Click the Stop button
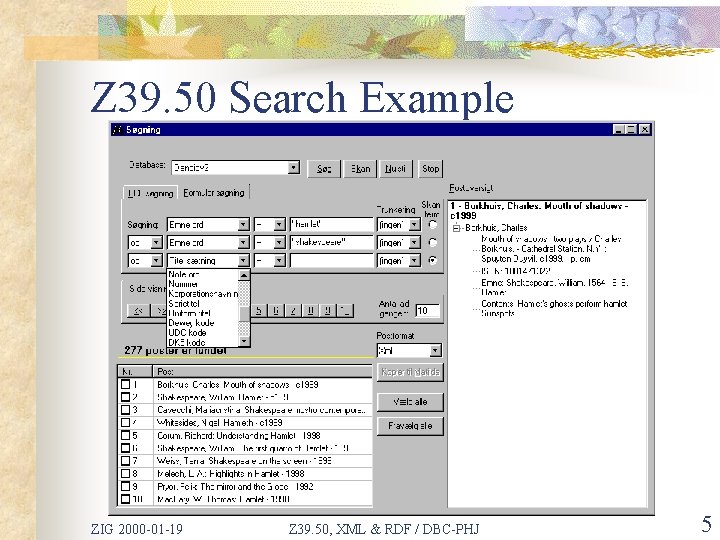Screen dimensions: 720x540 point(430,169)
